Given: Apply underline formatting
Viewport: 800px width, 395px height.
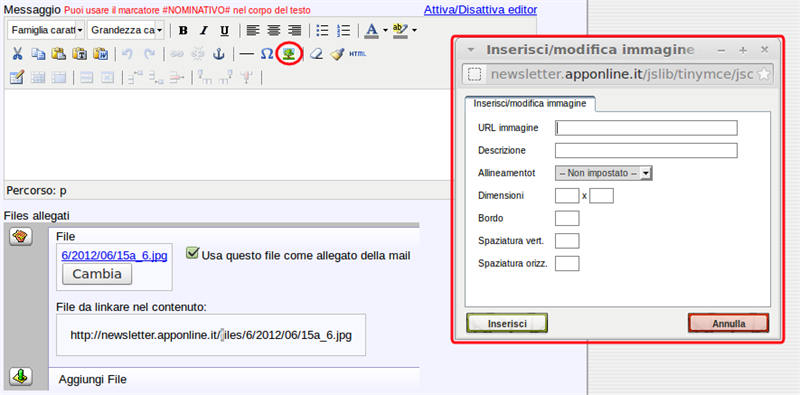Looking at the screenshot, I should click(224, 31).
